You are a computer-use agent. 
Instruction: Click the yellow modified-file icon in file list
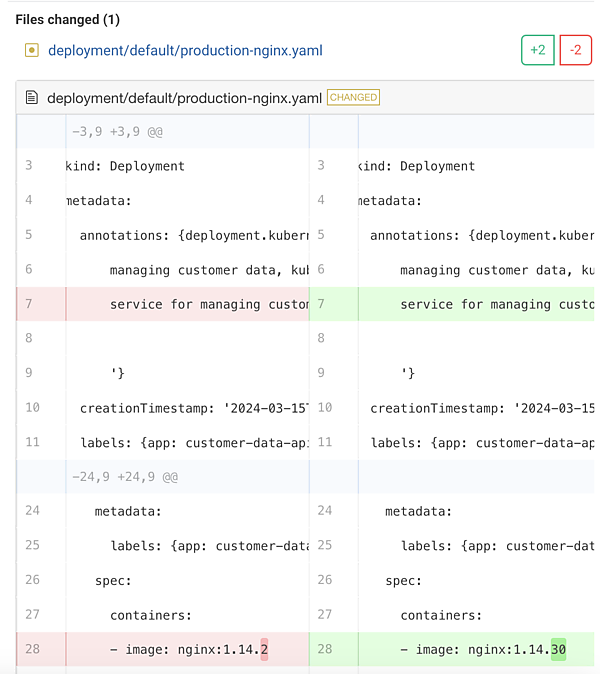31,51
